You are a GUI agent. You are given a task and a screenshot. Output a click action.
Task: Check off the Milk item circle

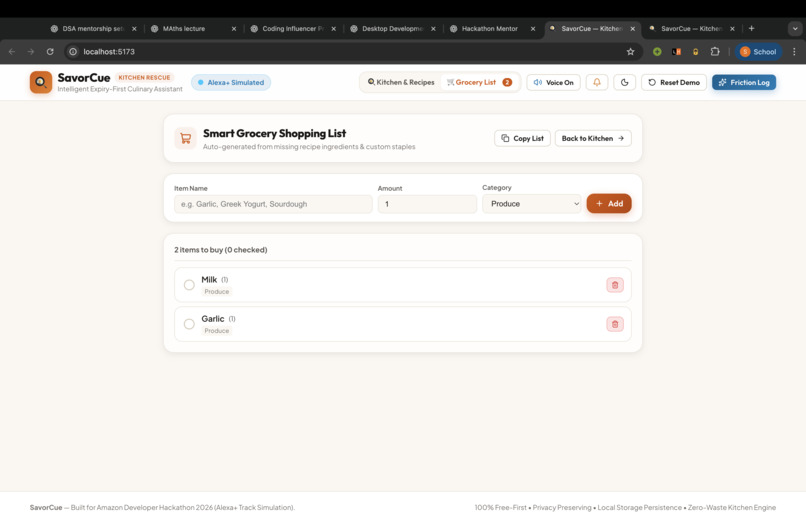click(189, 285)
